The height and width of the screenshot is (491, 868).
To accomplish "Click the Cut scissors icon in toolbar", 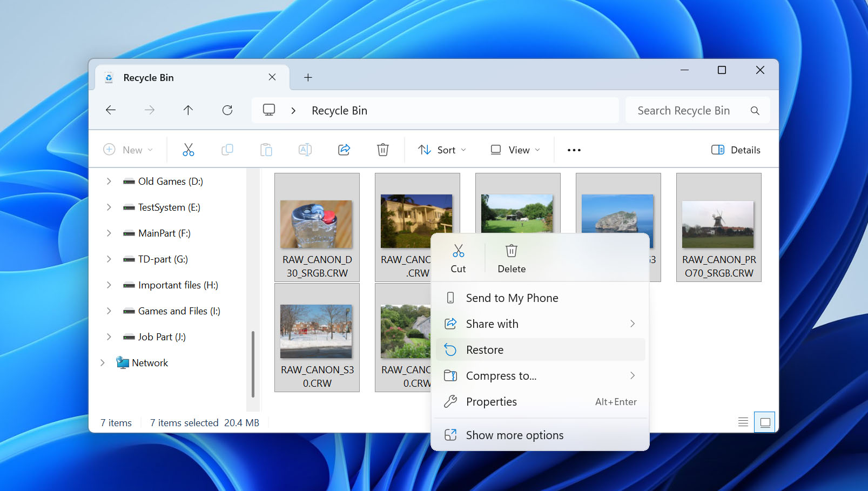I will [188, 150].
